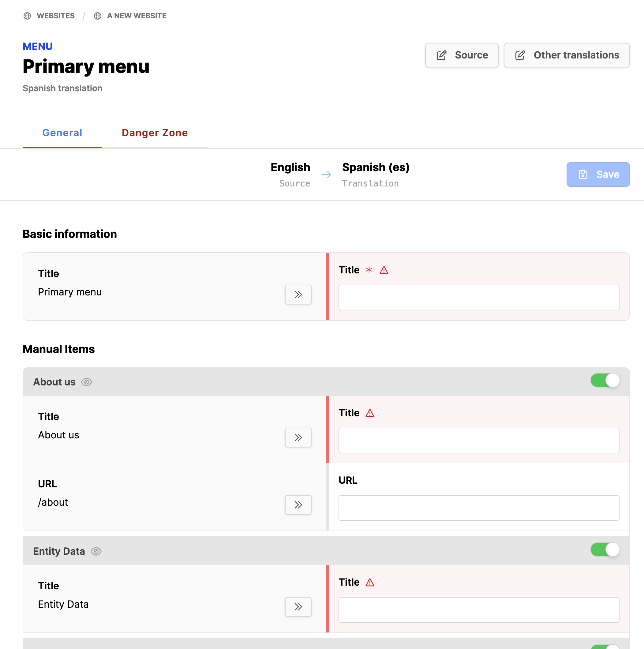Disable the Entity Data item toggle

(x=605, y=550)
